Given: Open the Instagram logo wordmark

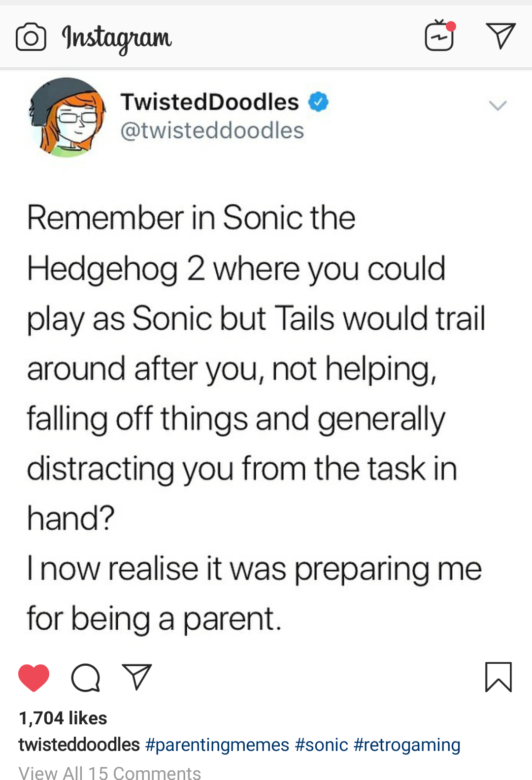Looking at the screenshot, I should 117,38.
